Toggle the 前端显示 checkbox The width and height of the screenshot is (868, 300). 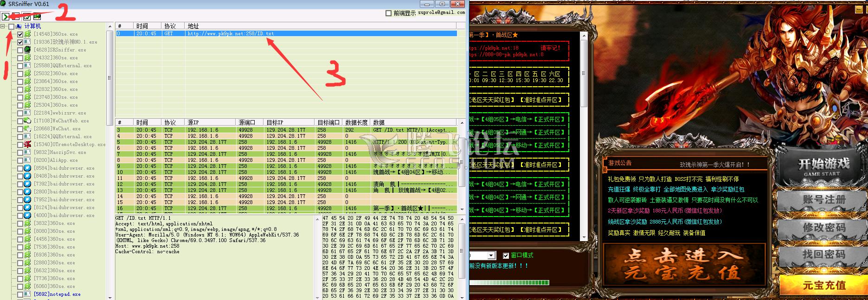388,13
